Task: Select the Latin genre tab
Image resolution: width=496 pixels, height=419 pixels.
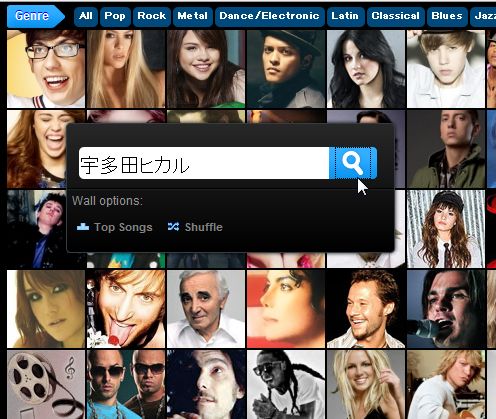Action: click(x=345, y=16)
